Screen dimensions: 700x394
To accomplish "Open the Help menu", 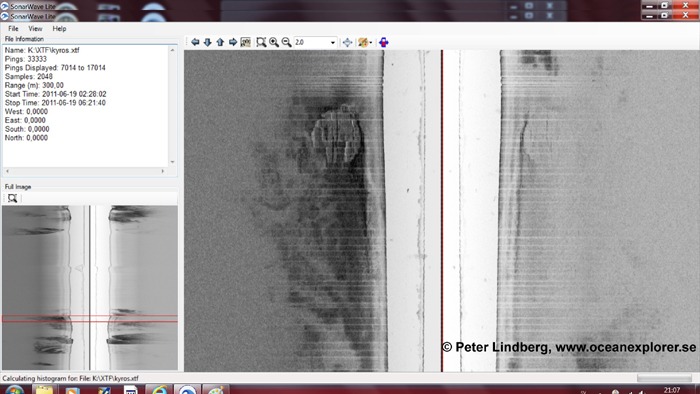I will [x=59, y=29].
